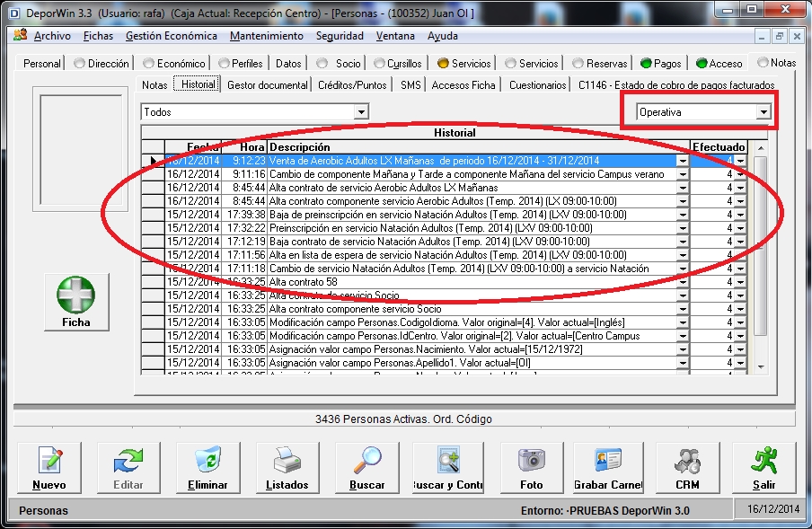812x529 pixels.
Task: Expand description of Personas.CodigoIdioma modification row
Action: [x=683, y=322]
